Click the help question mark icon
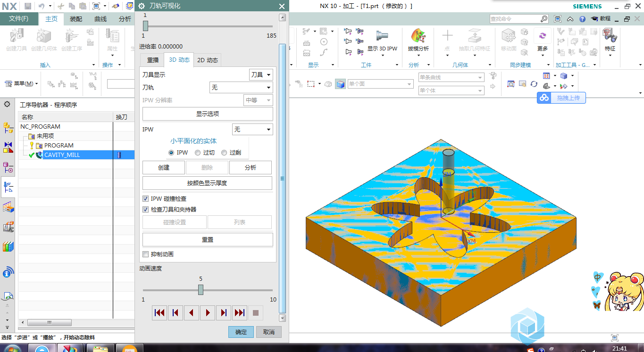The width and height of the screenshot is (644, 352). click(x=582, y=19)
